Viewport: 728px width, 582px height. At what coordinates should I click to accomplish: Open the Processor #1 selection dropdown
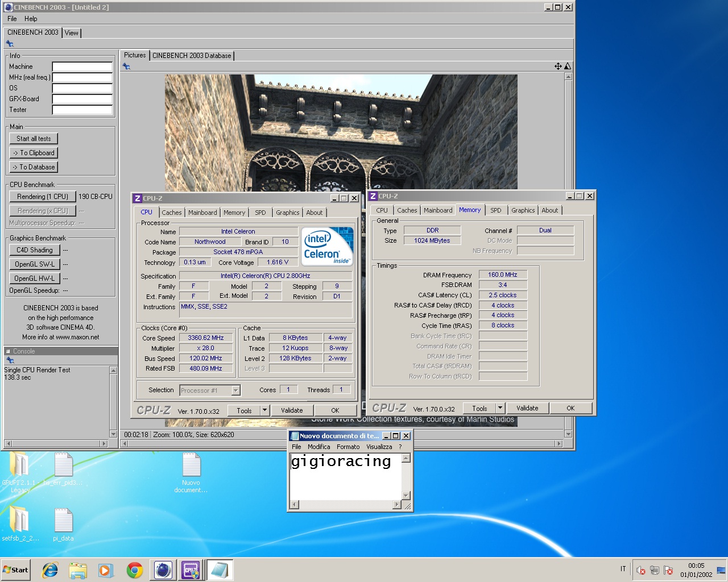tap(235, 390)
